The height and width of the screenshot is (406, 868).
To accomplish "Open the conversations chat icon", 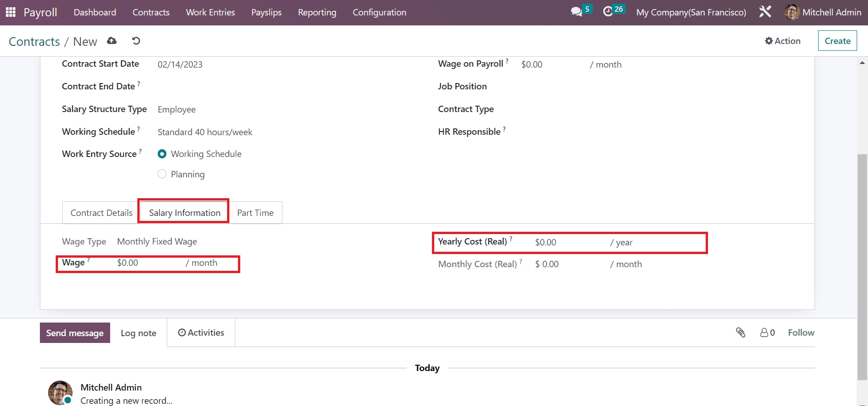I will [x=577, y=12].
